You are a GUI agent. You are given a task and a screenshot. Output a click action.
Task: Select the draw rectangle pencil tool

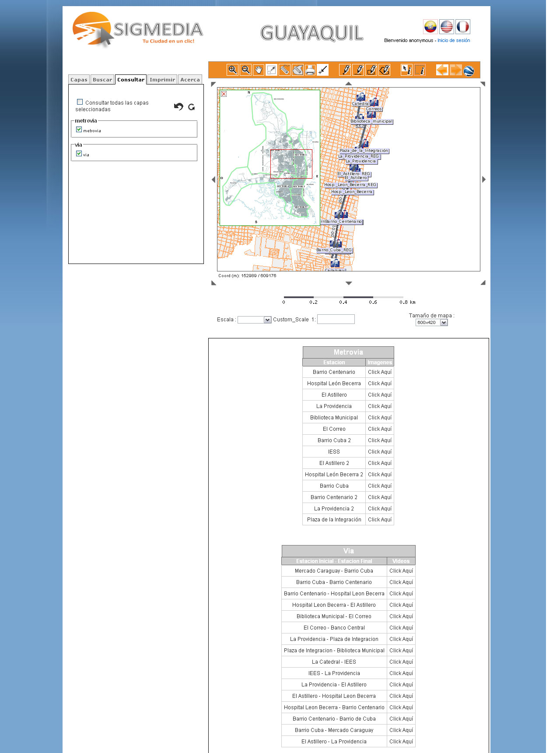(371, 70)
